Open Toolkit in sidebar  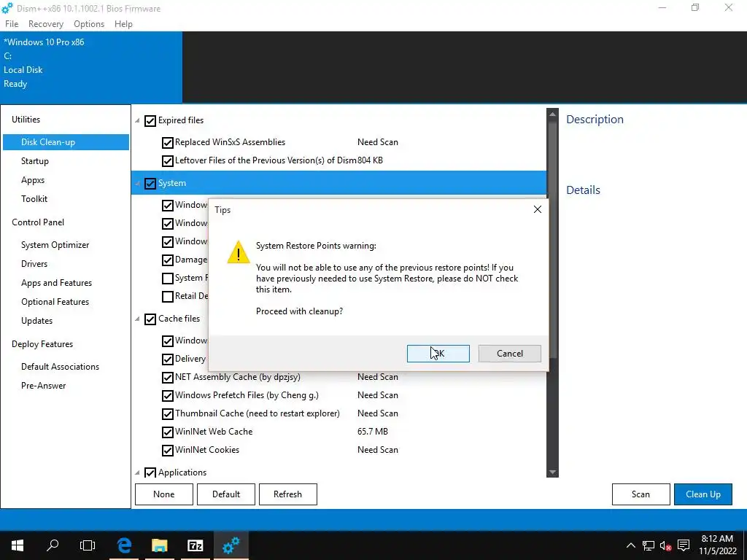click(x=34, y=198)
